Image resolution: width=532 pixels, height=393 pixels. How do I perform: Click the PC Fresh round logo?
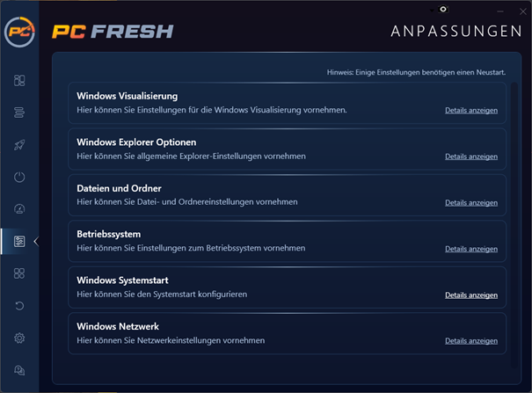19,32
